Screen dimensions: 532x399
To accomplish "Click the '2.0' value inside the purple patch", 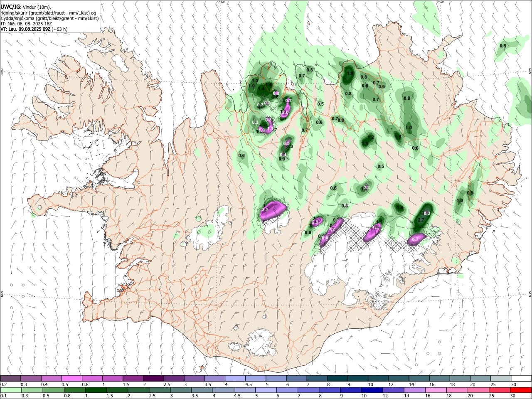I will pos(285,113).
